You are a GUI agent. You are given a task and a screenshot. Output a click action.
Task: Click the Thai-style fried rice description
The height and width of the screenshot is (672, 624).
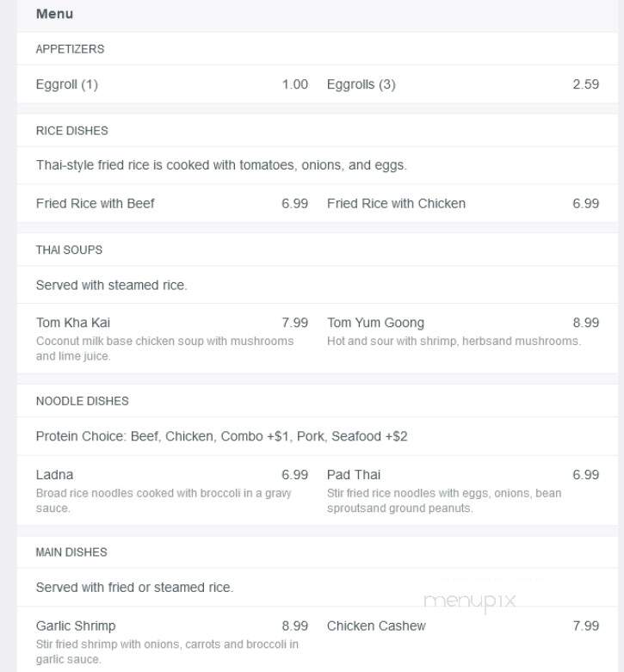(x=221, y=165)
